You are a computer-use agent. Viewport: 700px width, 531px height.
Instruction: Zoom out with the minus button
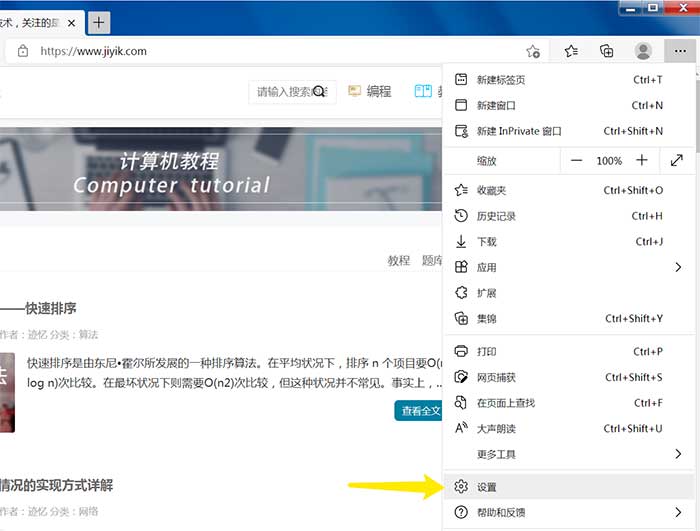pyautogui.click(x=576, y=160)
